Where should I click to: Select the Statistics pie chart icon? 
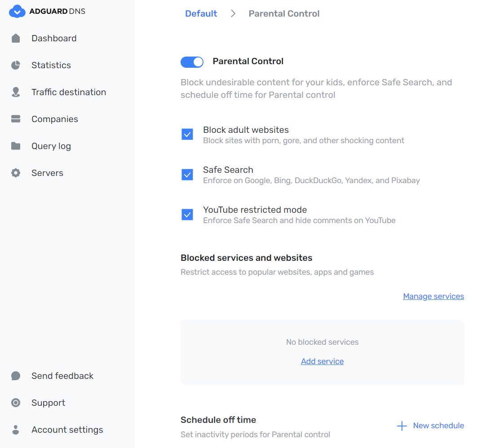pyautogui.click(x=15, y=65)
